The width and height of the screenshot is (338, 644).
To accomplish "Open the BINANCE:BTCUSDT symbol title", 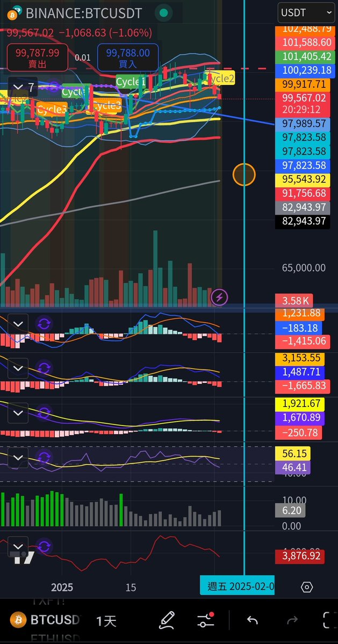I will 83,12.
